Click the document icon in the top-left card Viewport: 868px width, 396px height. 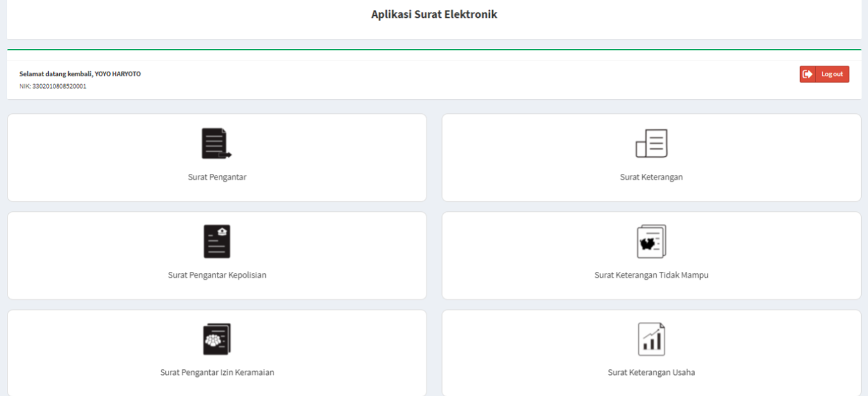point(216,143)
